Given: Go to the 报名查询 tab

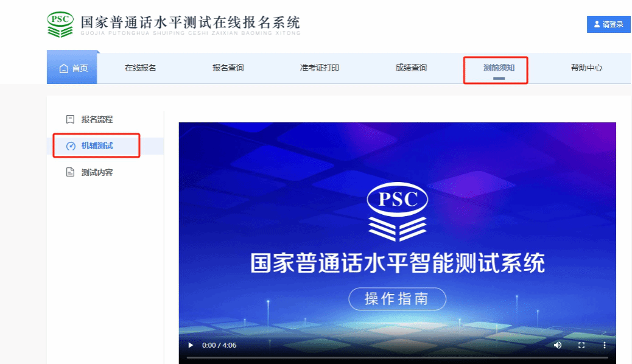Looking at the screenshot, I should click(x=228, y=68).
